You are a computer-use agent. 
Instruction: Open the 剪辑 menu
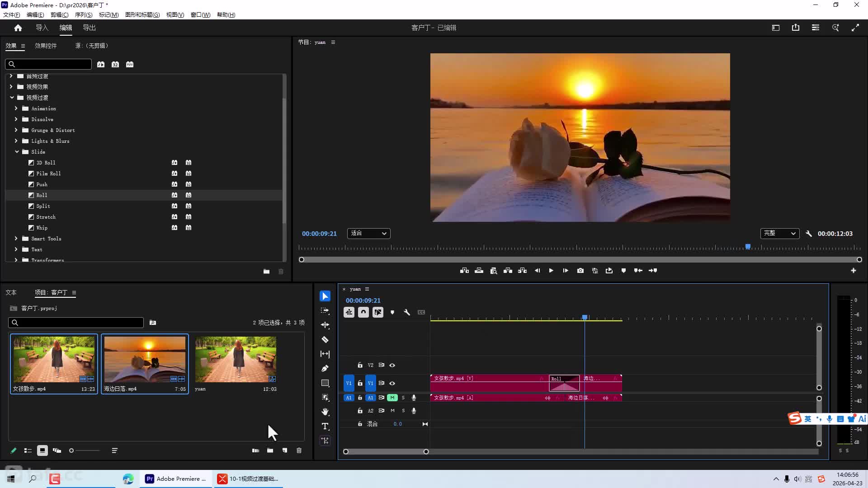pyautogui.click(x=59, y=15)
